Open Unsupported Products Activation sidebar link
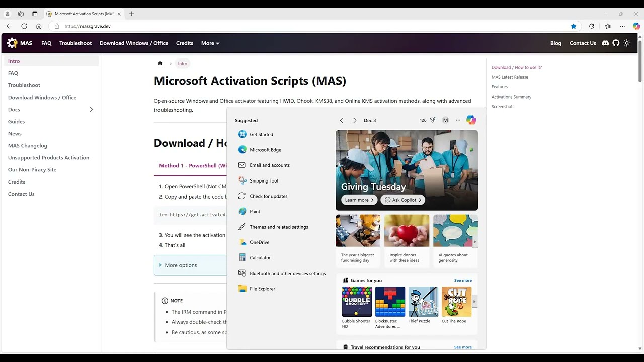The height and width of the screenshot is (362, 644). 48,158
